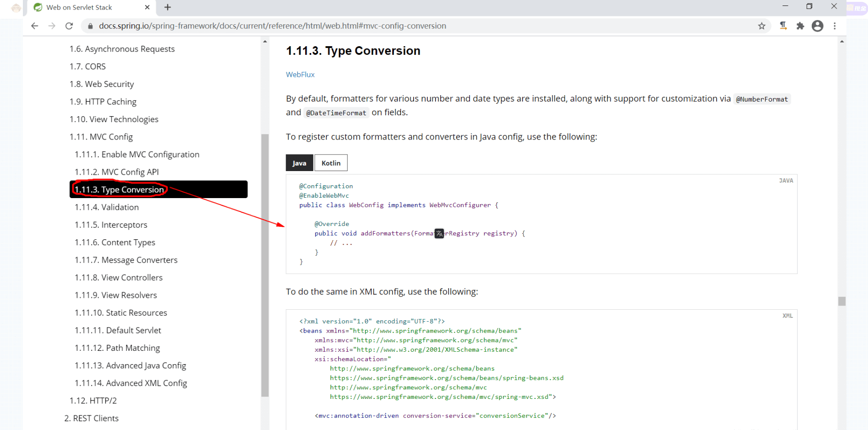
Task: Click the paragraph extension icon in toolbar
Action: [x=783, y=26]
